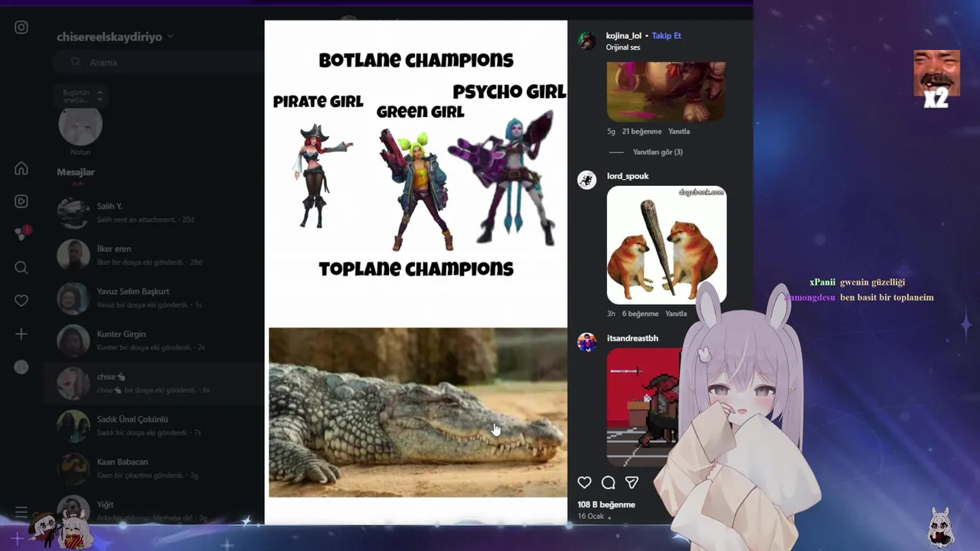Image resolution: width=980 pixels, height=551 pixels.
Task: Open itsandreastbh commenter avatar
Action: pyautogui.click(x=587, y=342)
